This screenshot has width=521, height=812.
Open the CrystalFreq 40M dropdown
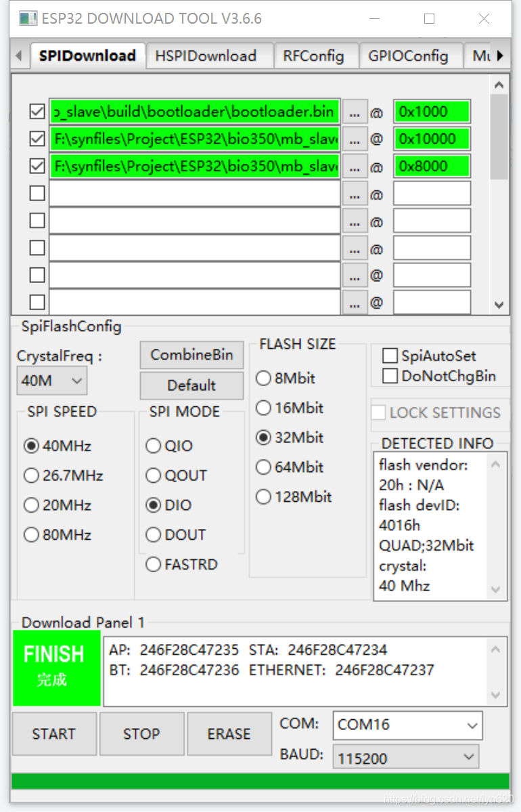(51, 381)
